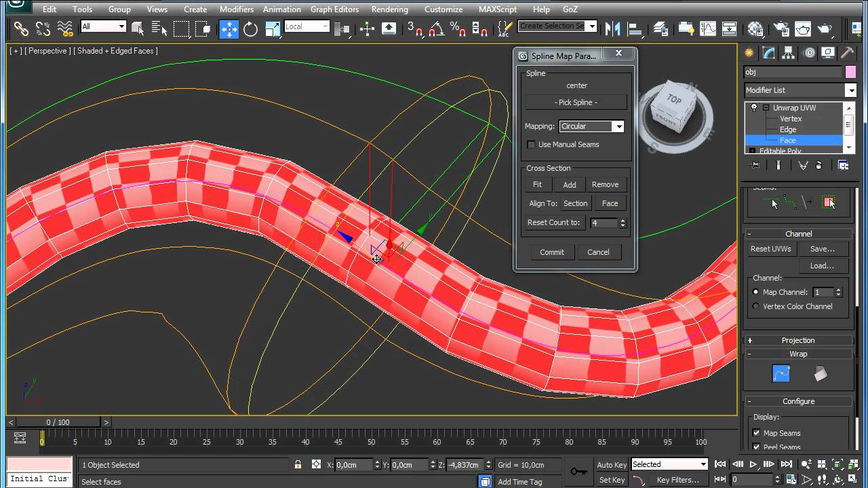This screenshot has height=488, width=868.
Task: Toggle Unwrap UVW lightbulb visibility
Action: (753, 108)
